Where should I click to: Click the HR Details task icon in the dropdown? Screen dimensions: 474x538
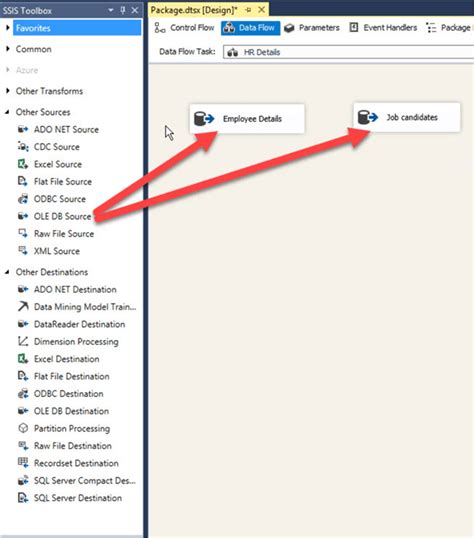point(233,52)
